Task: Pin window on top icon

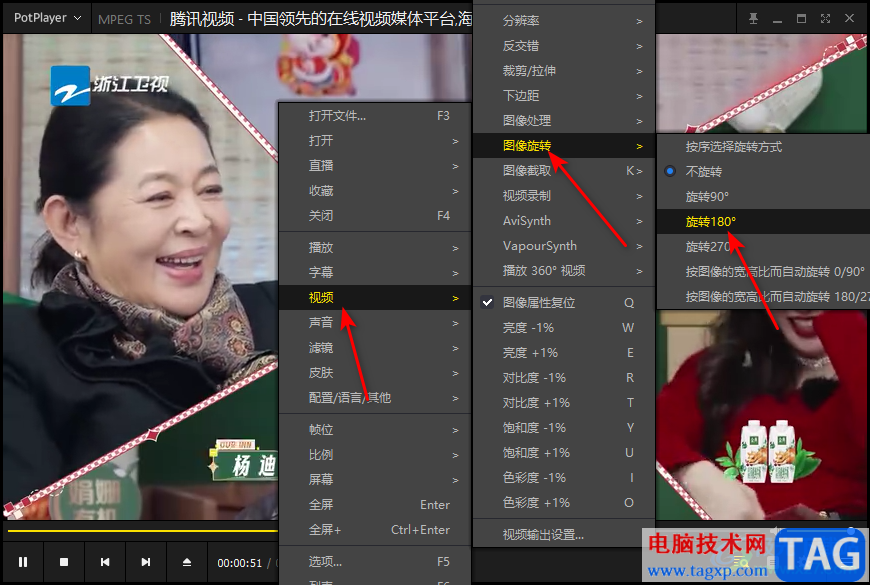Action: [753, 18]
